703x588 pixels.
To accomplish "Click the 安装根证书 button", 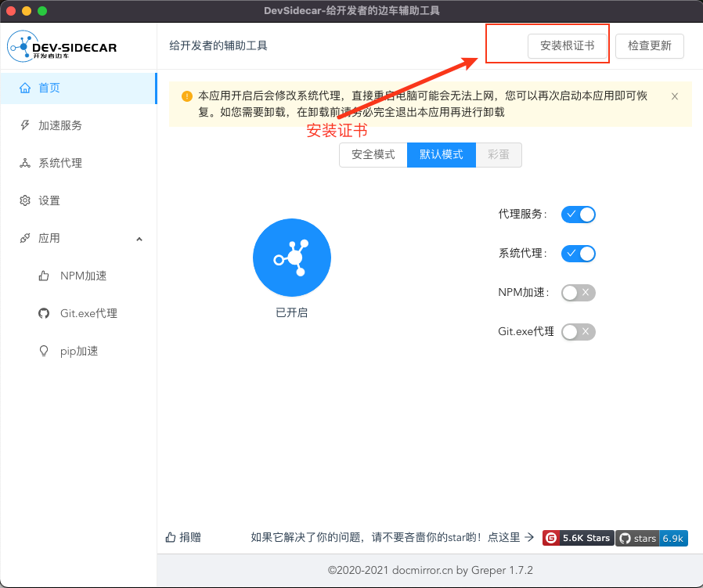I will (567, 45).
